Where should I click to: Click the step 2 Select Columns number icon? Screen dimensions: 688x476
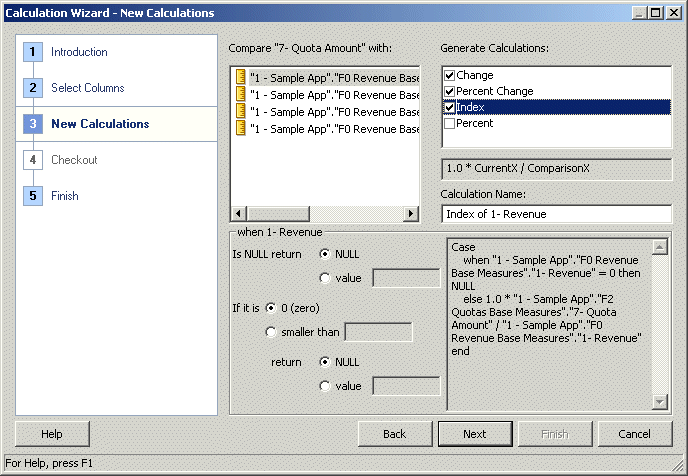click(33, 88)
